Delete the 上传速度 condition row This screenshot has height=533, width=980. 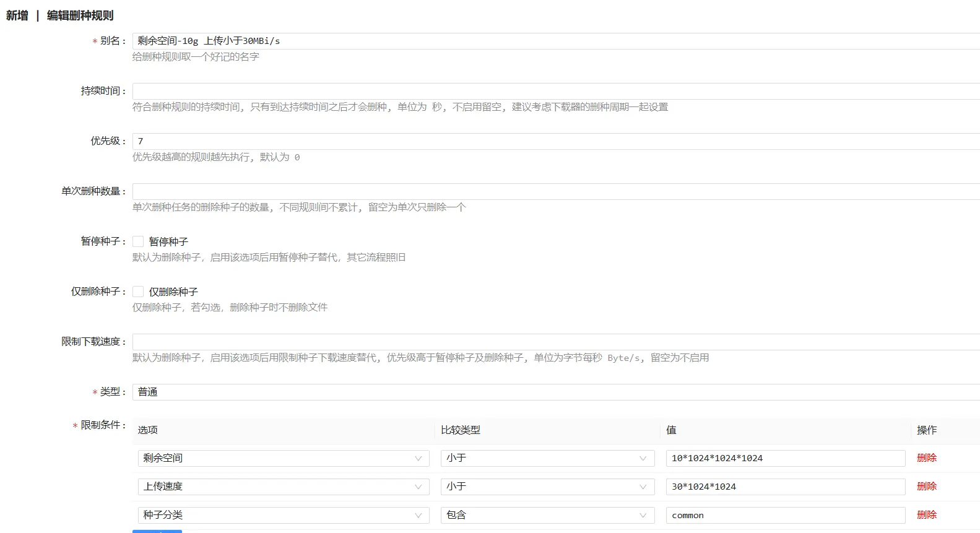coord(926,487)
